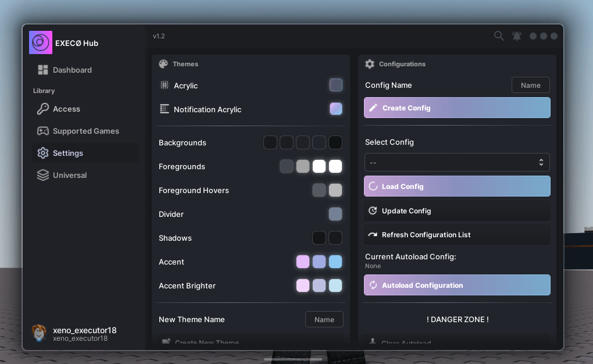Pick the second Shadows color swatch

[x=335, y=238]
